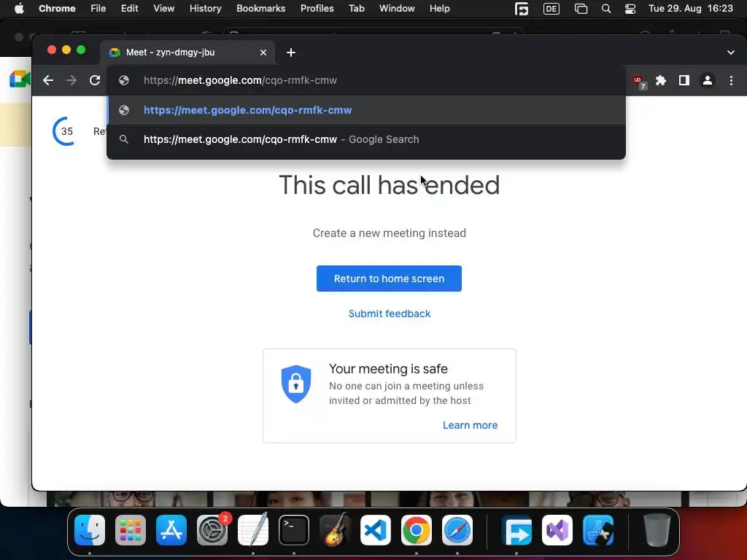747x560 pixels.
Task: Toggle the Chrome side panel icon
Action: tap(684, 80)
